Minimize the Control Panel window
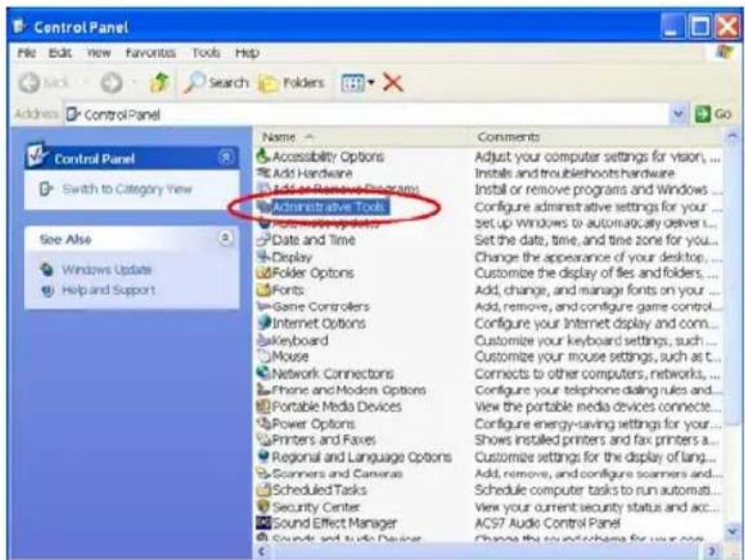 673,26
